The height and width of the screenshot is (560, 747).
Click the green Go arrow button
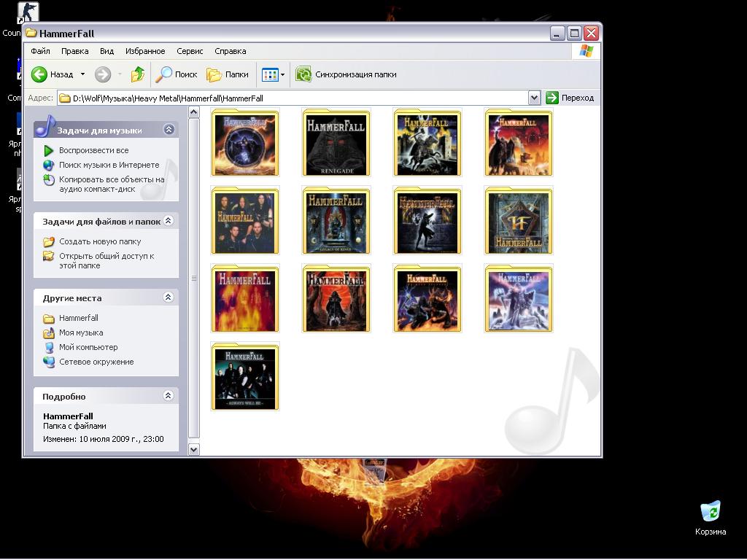point(552,98)
